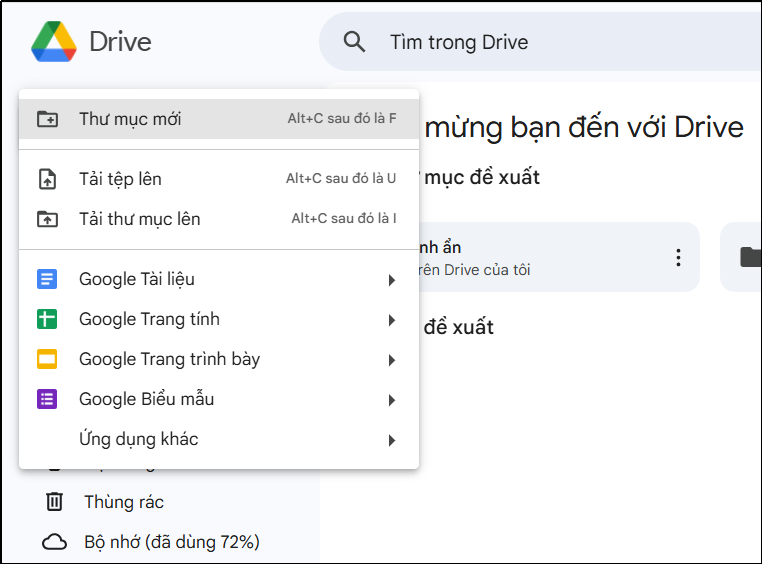Click the storage cloud icon
The image size is (762, 564).
pos(54,542)
